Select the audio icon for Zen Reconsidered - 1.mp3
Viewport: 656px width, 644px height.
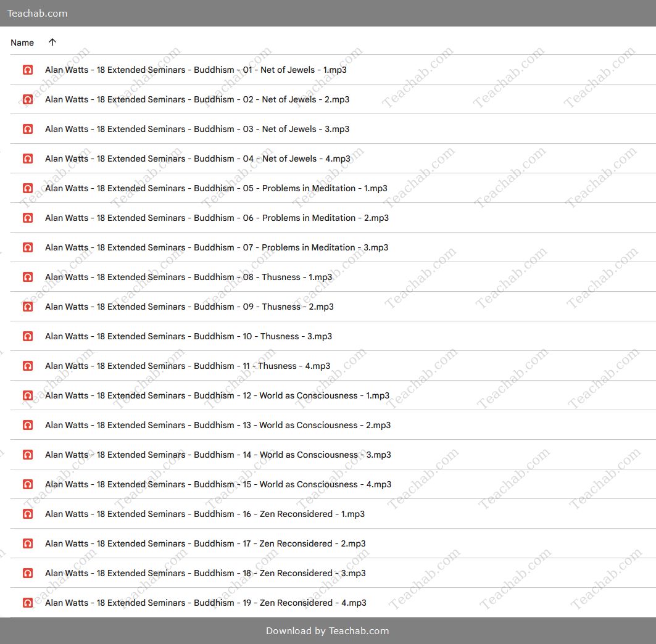(28, 514)
